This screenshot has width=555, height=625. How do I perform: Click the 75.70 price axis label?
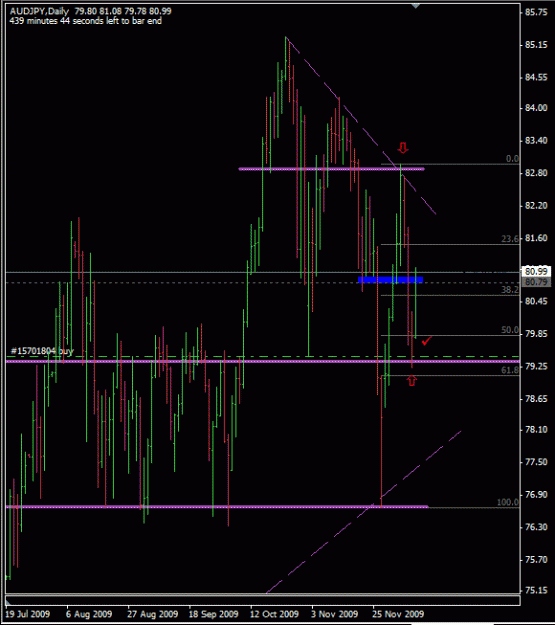click(536, 560)
